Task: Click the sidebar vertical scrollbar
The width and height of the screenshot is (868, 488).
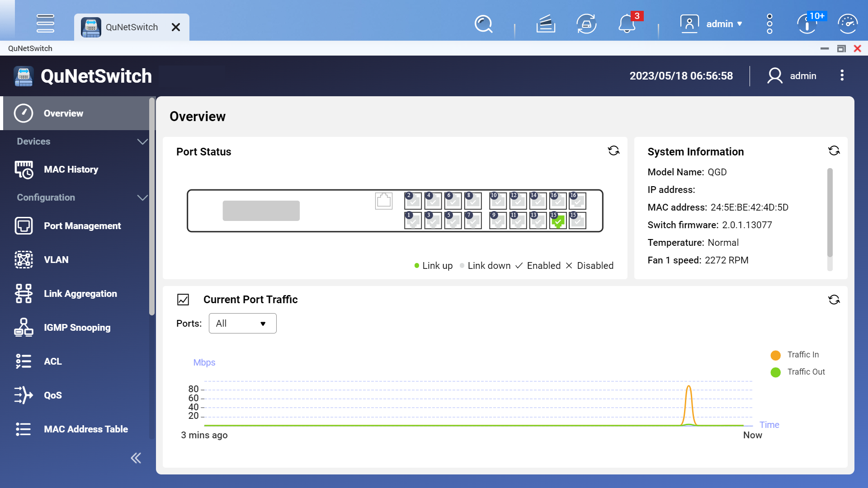Action: (x=151, y=207)
